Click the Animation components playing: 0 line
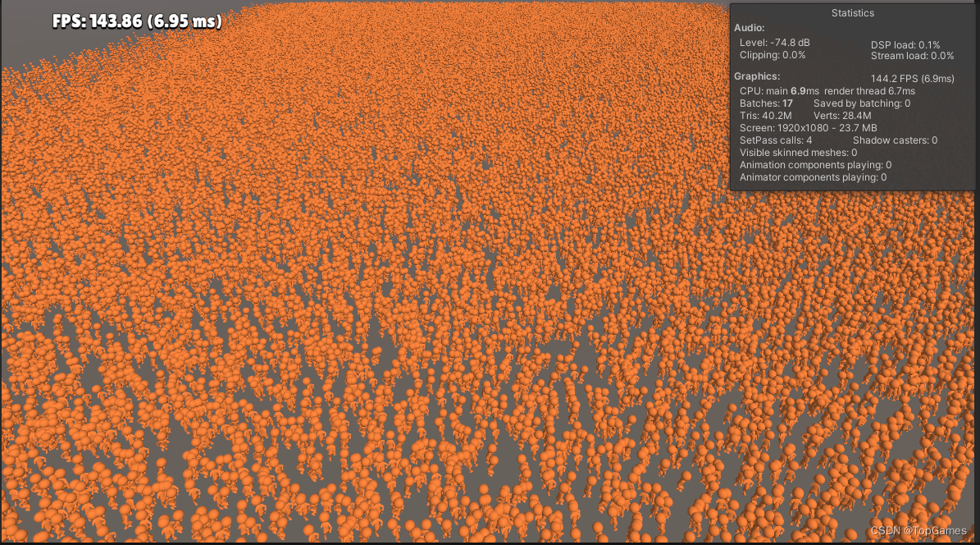980x545 pixels. [x=816, y=165]
